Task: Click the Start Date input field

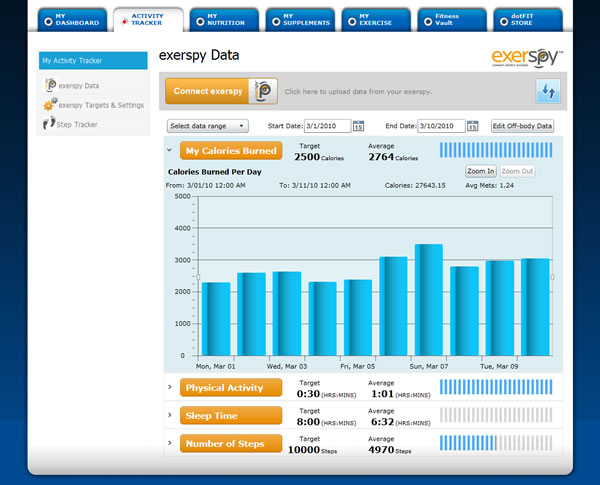Action: pos(324,126)
